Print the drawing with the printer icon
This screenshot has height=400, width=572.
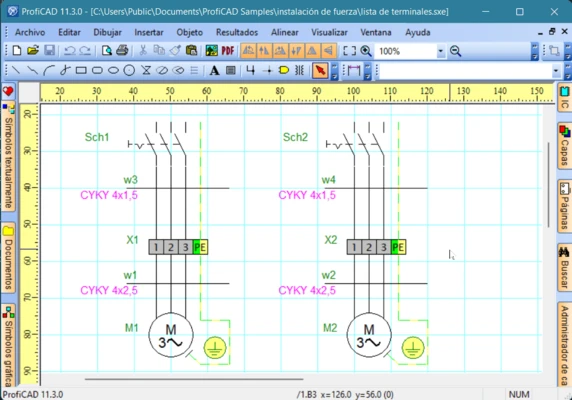click(x=122, y=51)
